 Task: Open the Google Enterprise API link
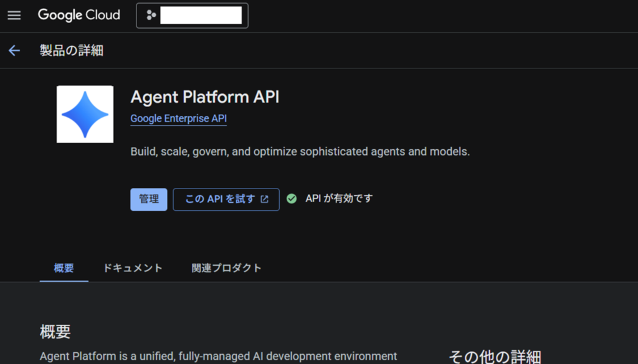click(x=179, y=119)
